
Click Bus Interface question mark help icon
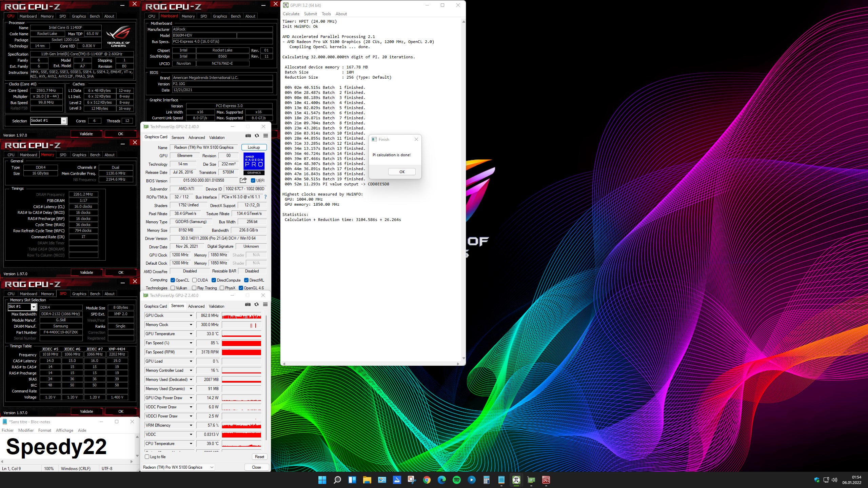click(x=265, y=197)
